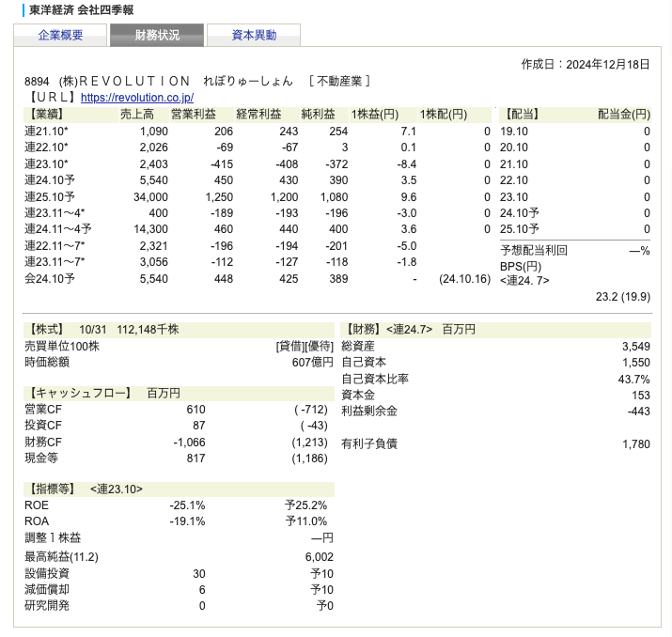This screenshot has height=637, width=672.
Task: Click the [貸借][優待] text
Action: click(x=305, y=346)
